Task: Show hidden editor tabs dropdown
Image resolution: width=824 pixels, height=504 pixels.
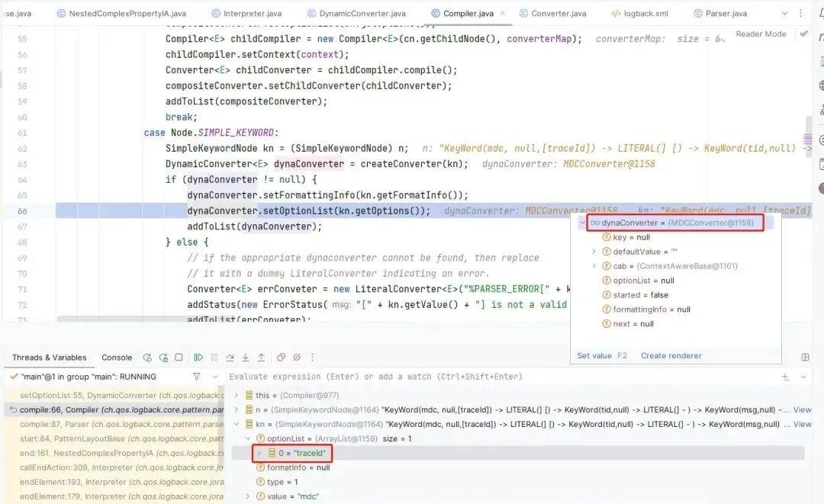Action: click(x=784, y=13)
